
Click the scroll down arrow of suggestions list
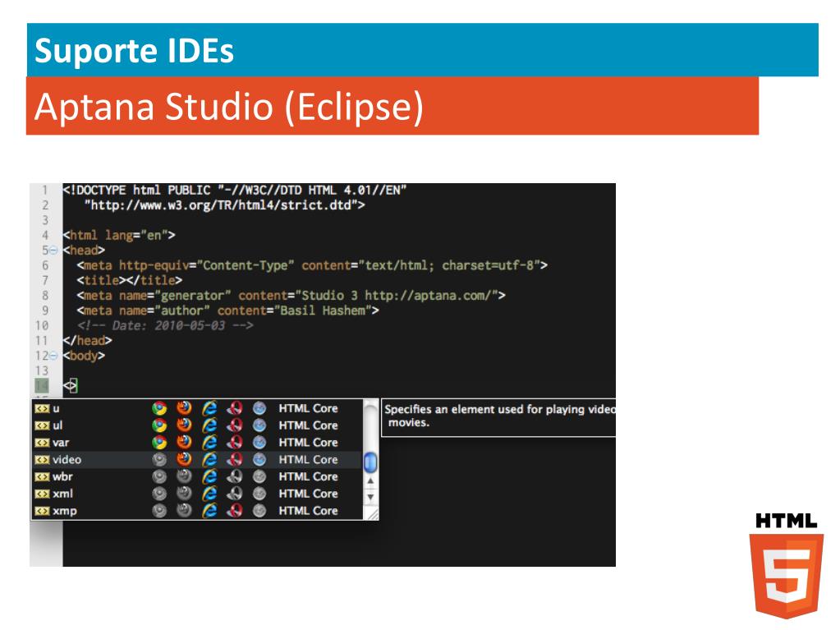pyautogui.click(x=370, y=497)
